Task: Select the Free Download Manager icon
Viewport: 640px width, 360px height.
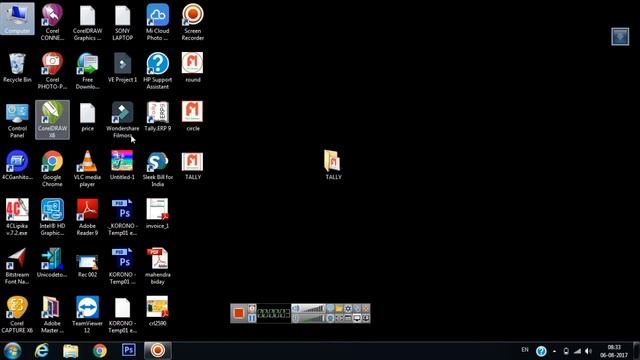Action: click(87, 71)
